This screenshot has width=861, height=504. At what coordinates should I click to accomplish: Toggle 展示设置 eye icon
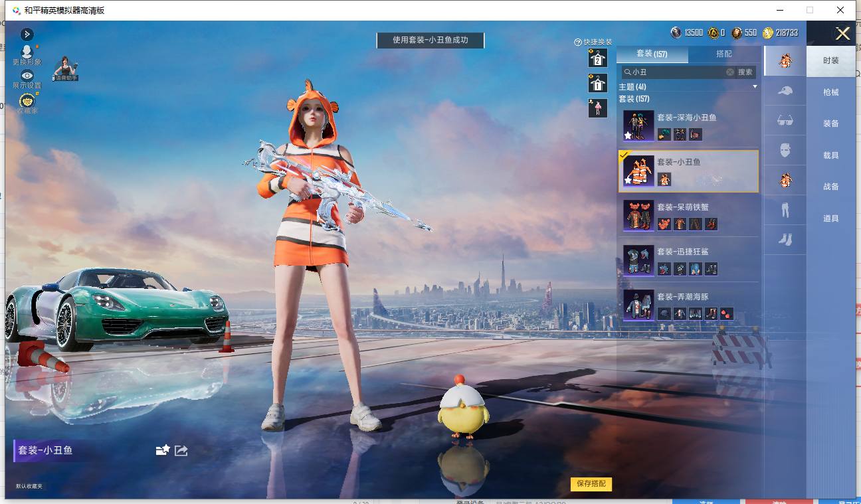tap(27, 76)
